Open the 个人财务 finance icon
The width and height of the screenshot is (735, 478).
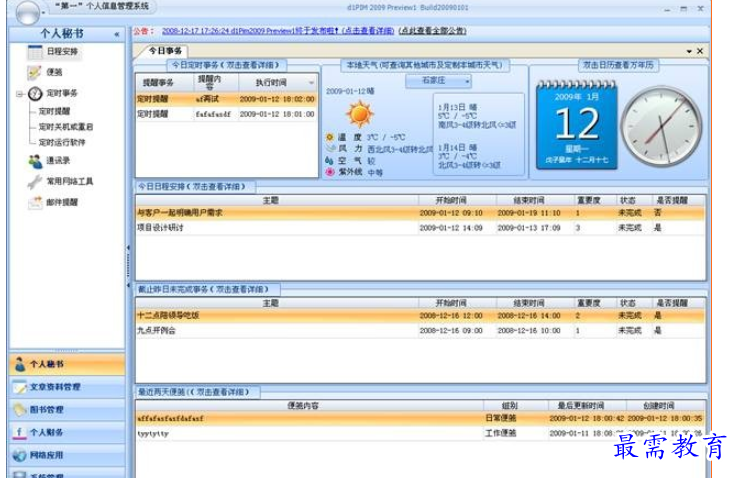tap(20, 433)
